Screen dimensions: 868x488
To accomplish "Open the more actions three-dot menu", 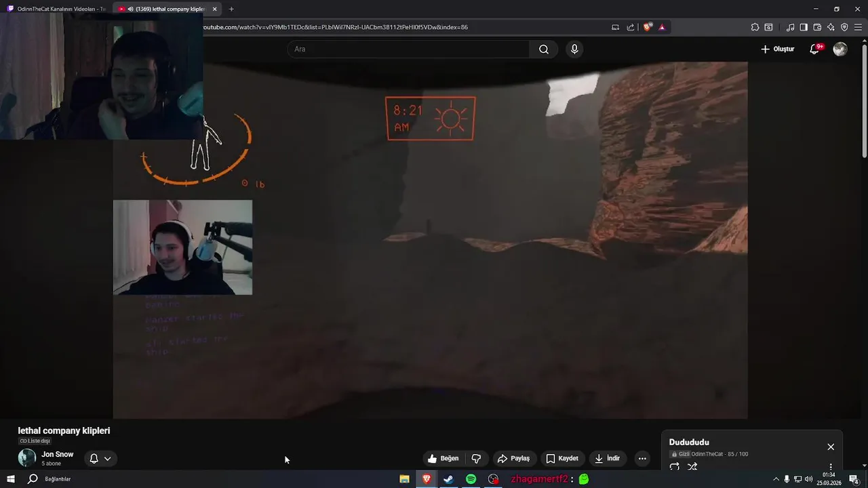I will [x=642, y=458].
